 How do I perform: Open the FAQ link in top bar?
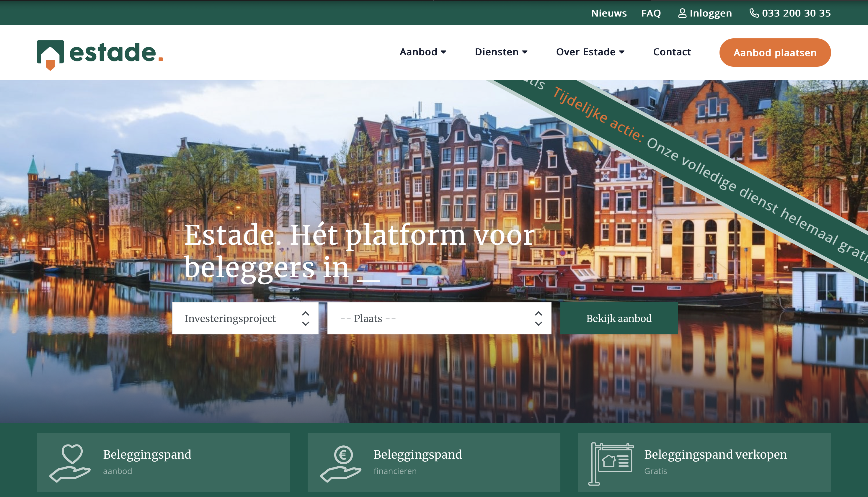651,13
